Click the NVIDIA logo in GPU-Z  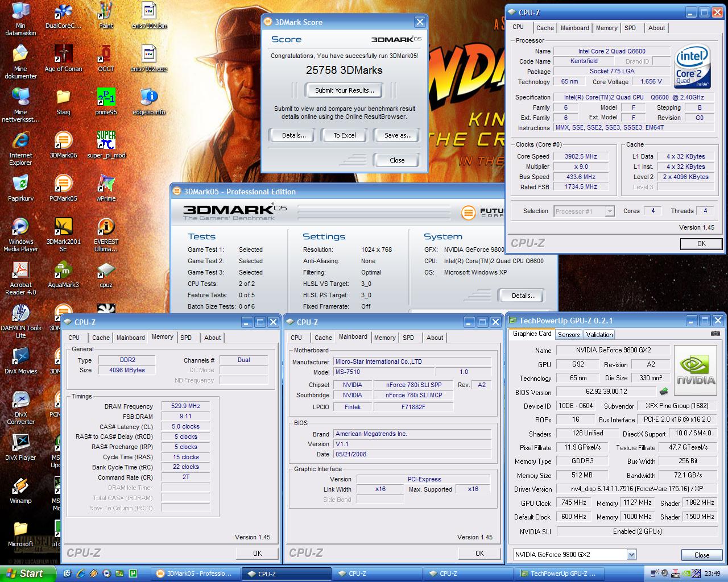click(695, 369)
